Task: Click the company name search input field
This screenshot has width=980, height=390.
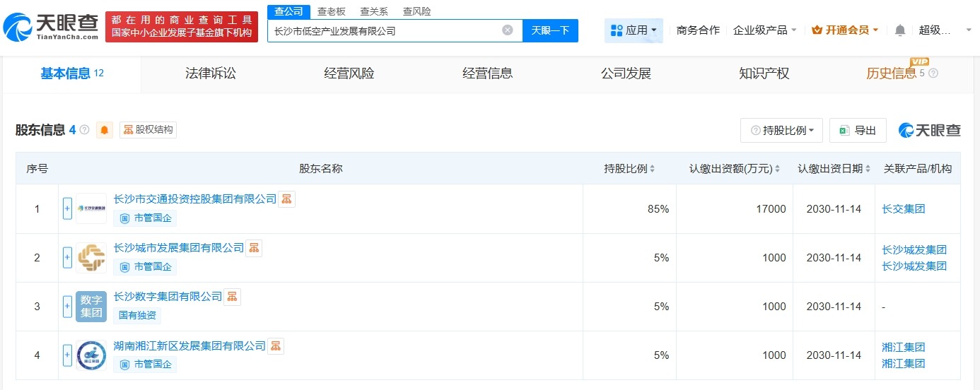Action: coord(385,30)
